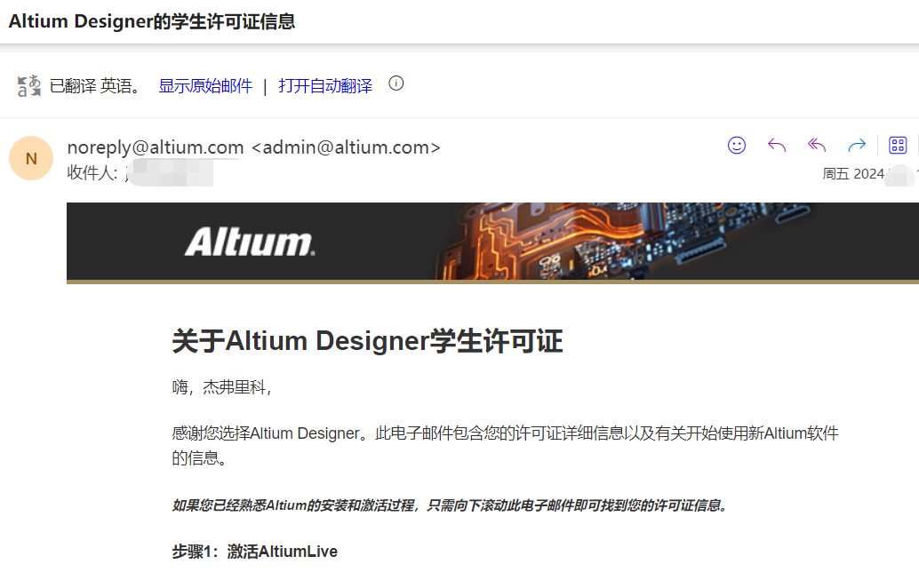
Task: Click the date text 周五 2024
Action: point(852,173)
